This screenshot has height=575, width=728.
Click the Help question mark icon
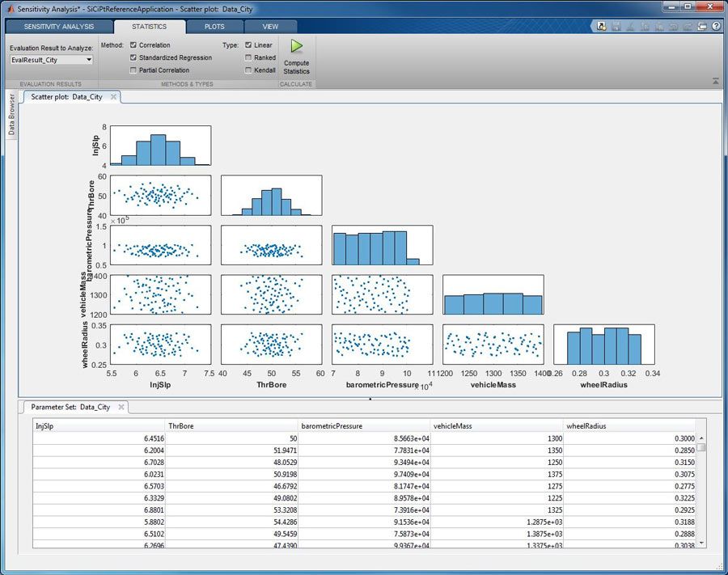pos(716,26)
